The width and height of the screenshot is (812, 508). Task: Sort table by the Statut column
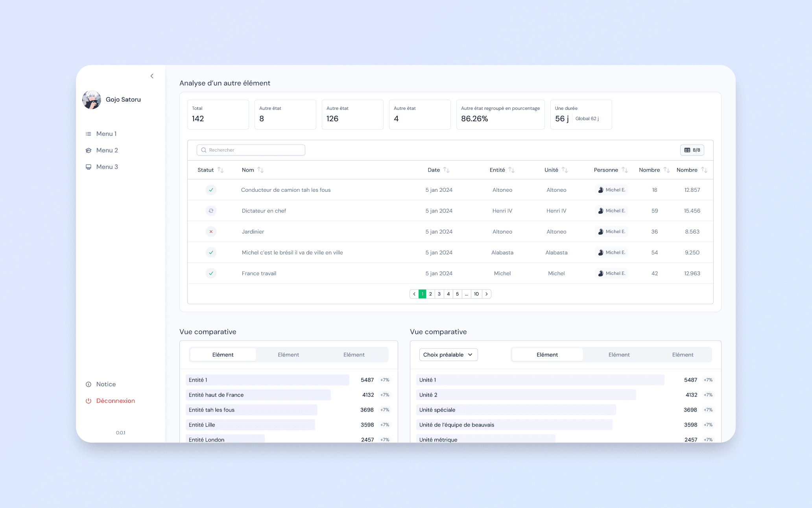point(221,170)
